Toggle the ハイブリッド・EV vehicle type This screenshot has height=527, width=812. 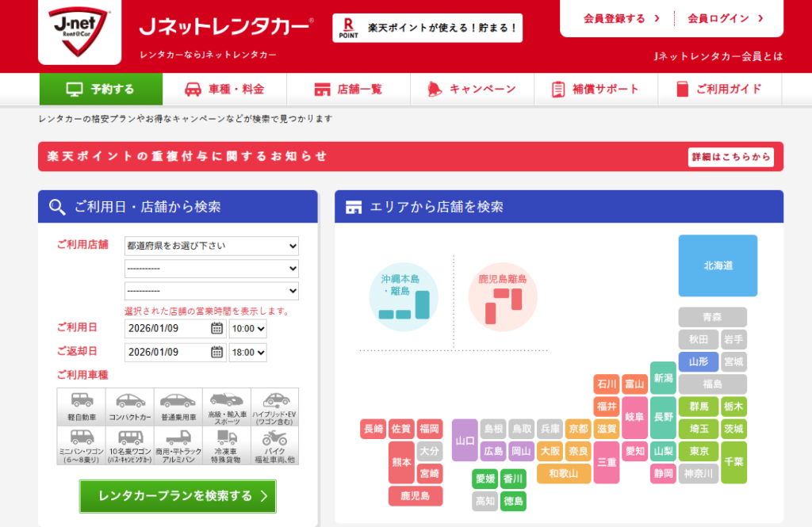pyautogui.click(x=274, y=406)
